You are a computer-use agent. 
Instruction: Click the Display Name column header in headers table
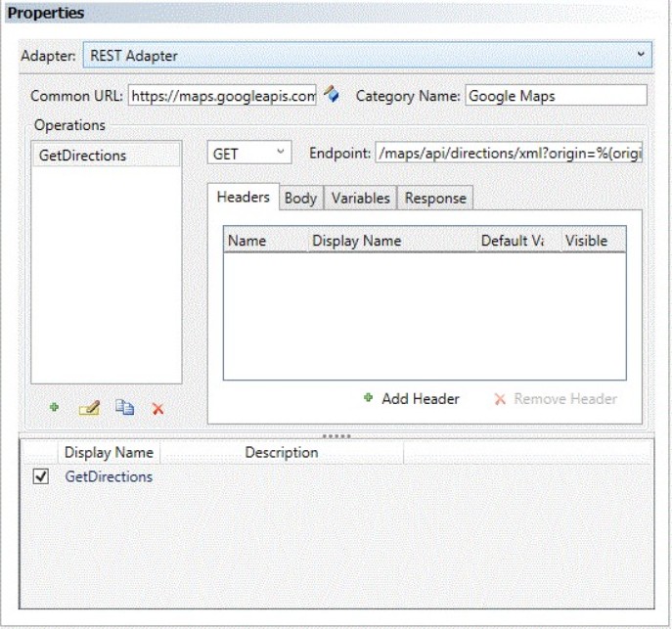click(x=357, y=241)
